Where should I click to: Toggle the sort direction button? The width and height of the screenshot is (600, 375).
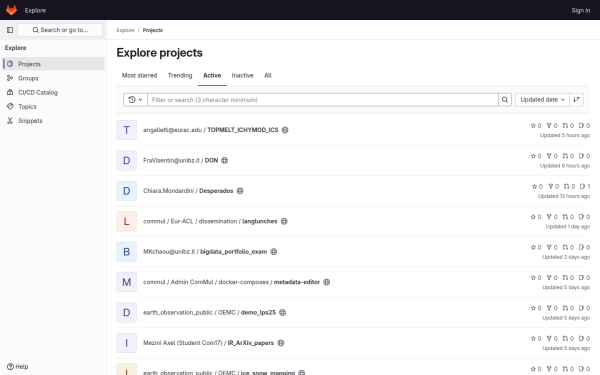pyautogui.click(x=576, y=99)
